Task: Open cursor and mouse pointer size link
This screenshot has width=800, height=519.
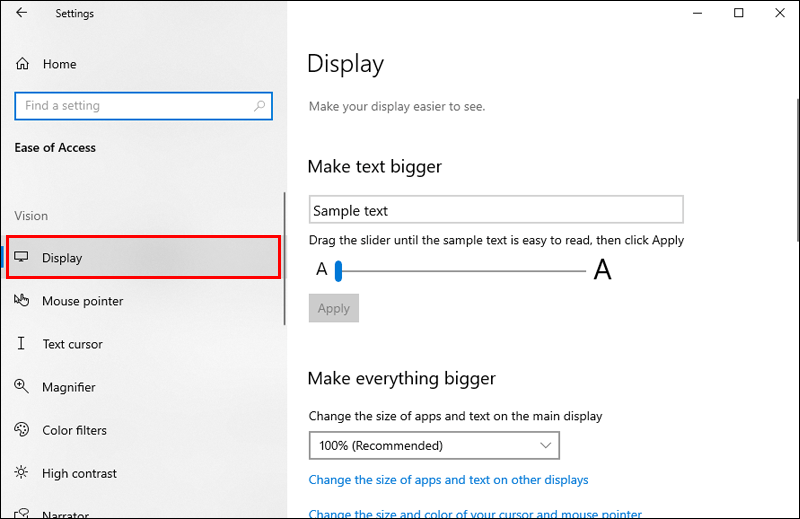Action: [x=475, y=513]
